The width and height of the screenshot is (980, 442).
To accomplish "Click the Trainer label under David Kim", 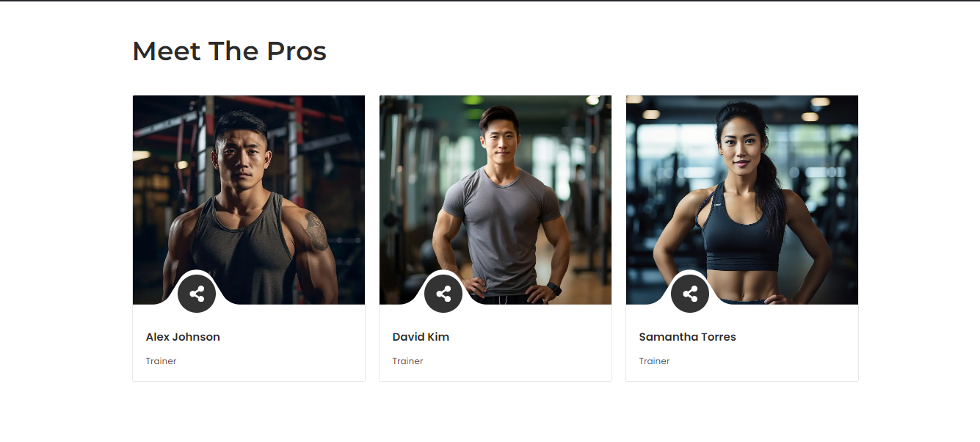I will coord(407,361).
